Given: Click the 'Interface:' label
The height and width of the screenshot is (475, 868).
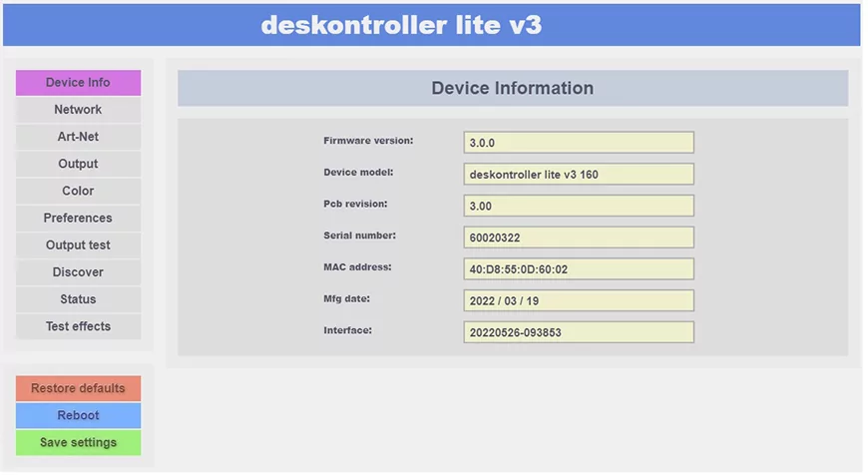Looking at the screenshot, I should 347,330.
